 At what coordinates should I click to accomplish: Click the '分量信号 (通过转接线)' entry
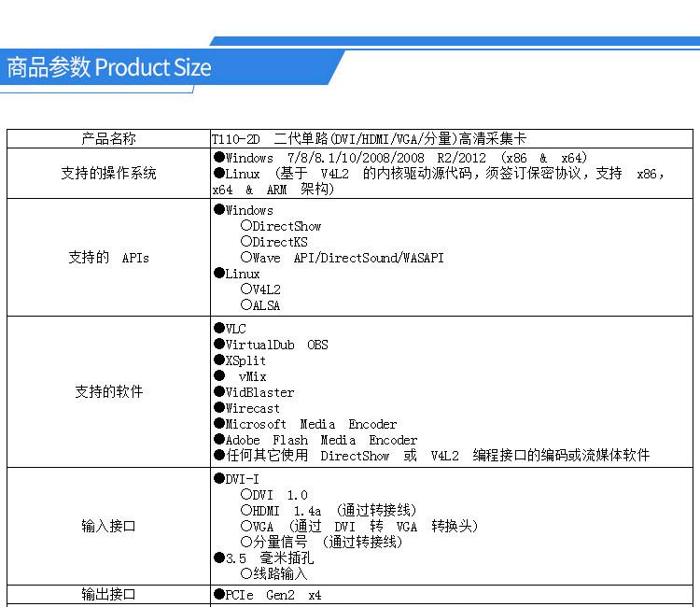click(321, 542)
